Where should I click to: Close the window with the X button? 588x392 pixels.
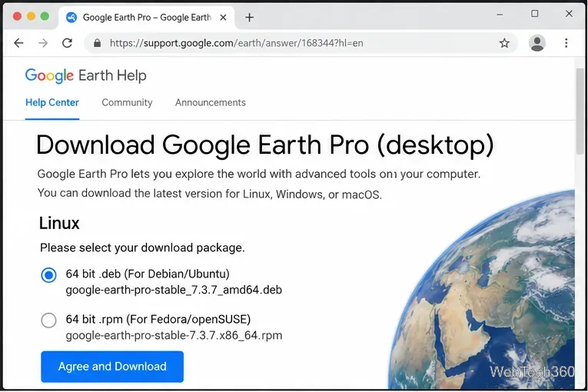[x=569, y=14]
